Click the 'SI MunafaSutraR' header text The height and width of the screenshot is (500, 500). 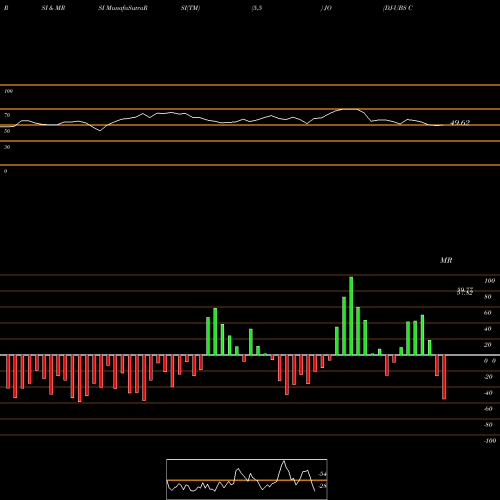pos(123,8)
